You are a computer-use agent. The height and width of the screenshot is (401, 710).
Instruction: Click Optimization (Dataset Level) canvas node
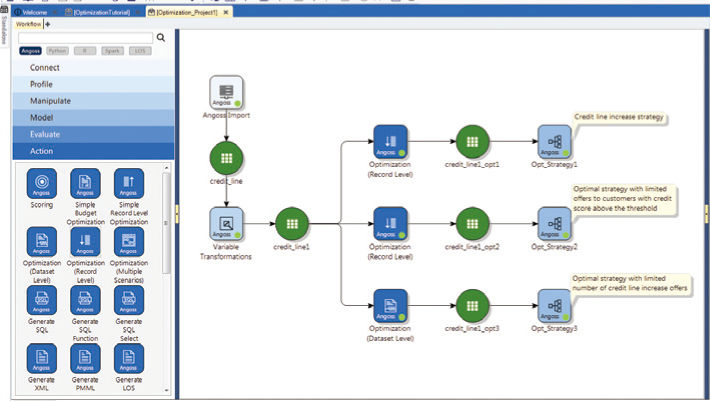pos(390,306)
